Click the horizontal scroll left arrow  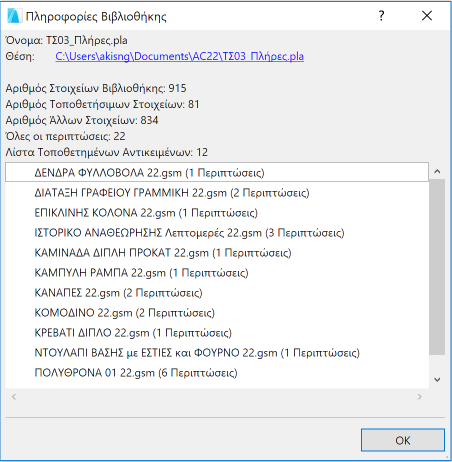coord(14,397)
